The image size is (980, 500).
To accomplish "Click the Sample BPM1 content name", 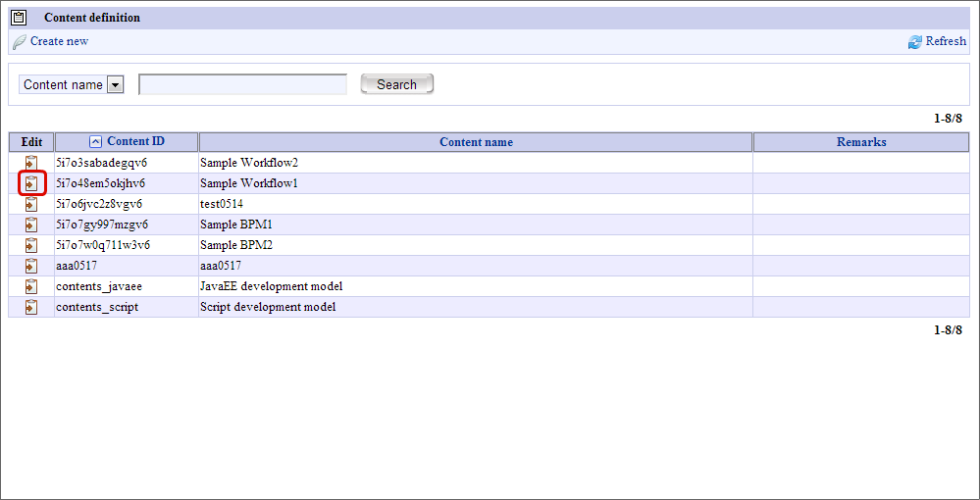I will 236,225.
